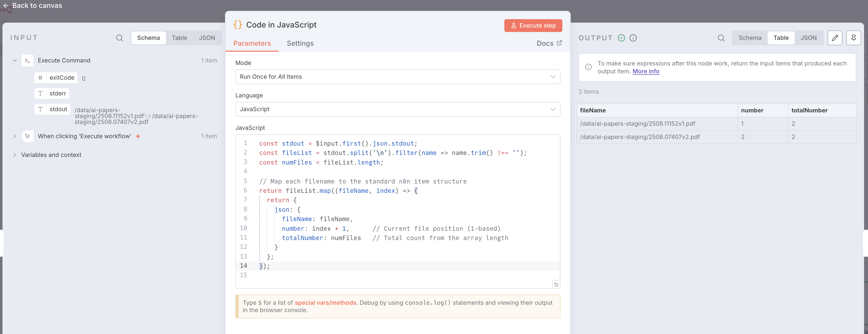Switch input view to JSON
Viewport: 868px width, 334px height.
207,38
